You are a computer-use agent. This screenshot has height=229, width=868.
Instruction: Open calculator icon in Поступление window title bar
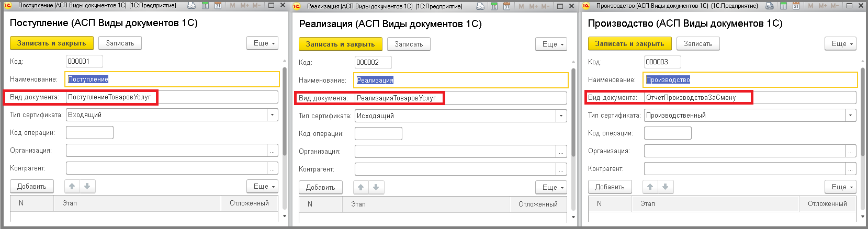pos(205,6)
